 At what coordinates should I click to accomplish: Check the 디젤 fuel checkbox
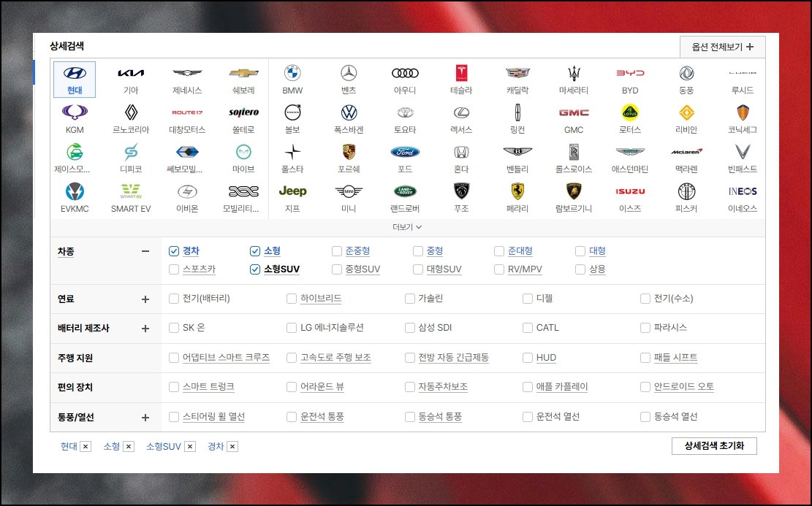(528, 299)
